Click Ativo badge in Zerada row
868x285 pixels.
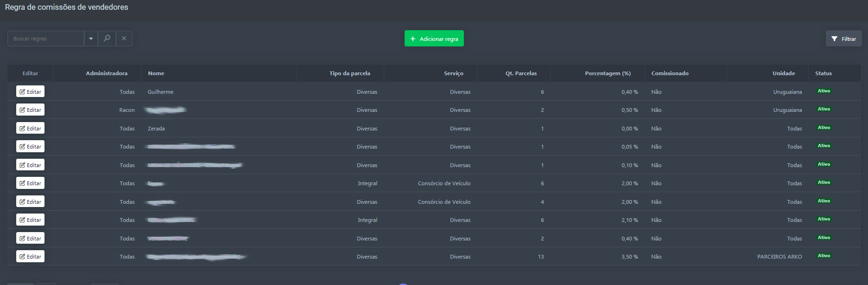(x=824, y=128)
